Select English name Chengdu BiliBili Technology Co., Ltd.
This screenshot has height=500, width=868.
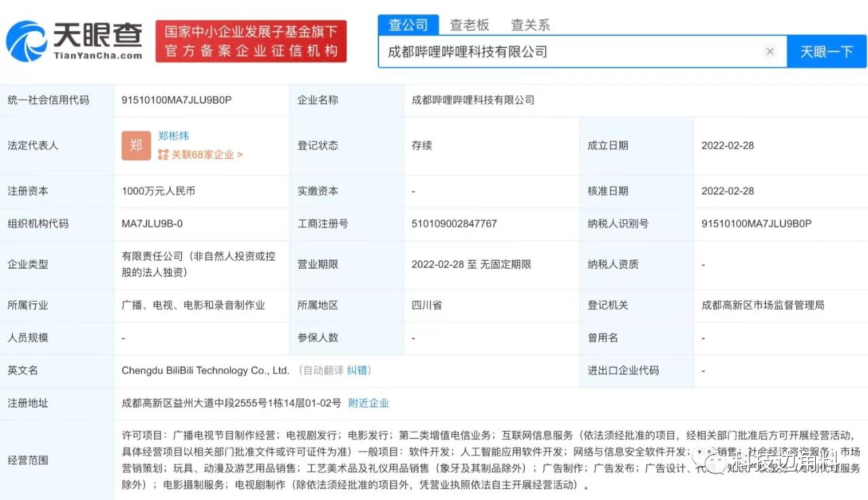[x=205, y=370]
